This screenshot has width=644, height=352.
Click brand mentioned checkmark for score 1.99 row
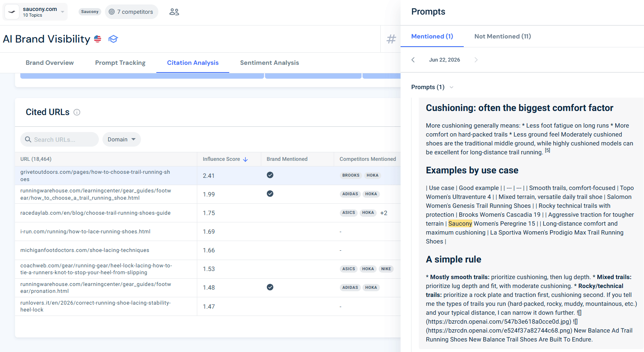(270, 194)
